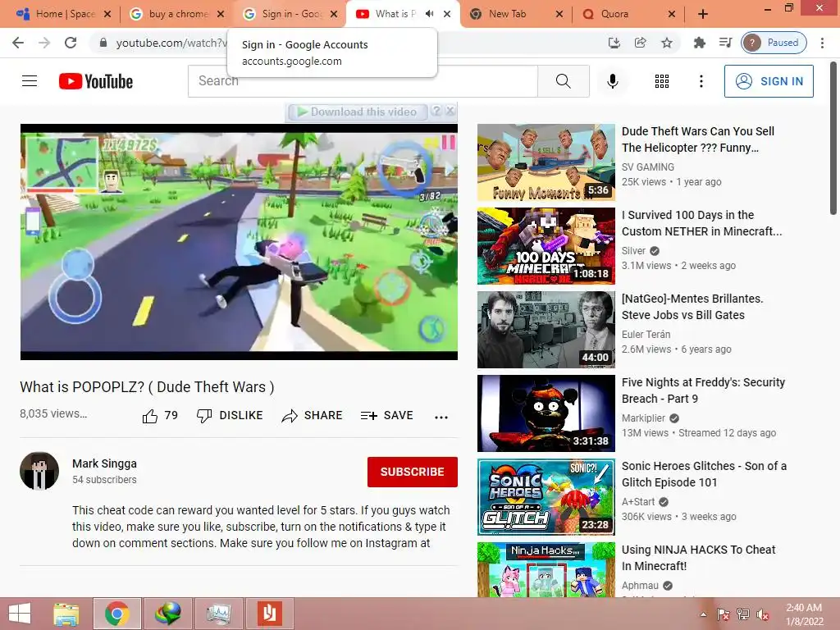840x630 pixels.
Task: Reload the YouTube page
Action: [x=71, y=43]
